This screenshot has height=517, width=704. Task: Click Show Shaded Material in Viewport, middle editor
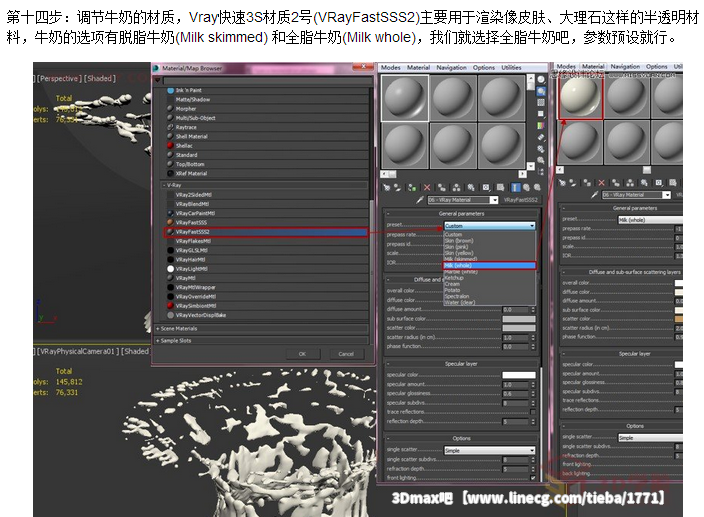(x=500, y=188)
